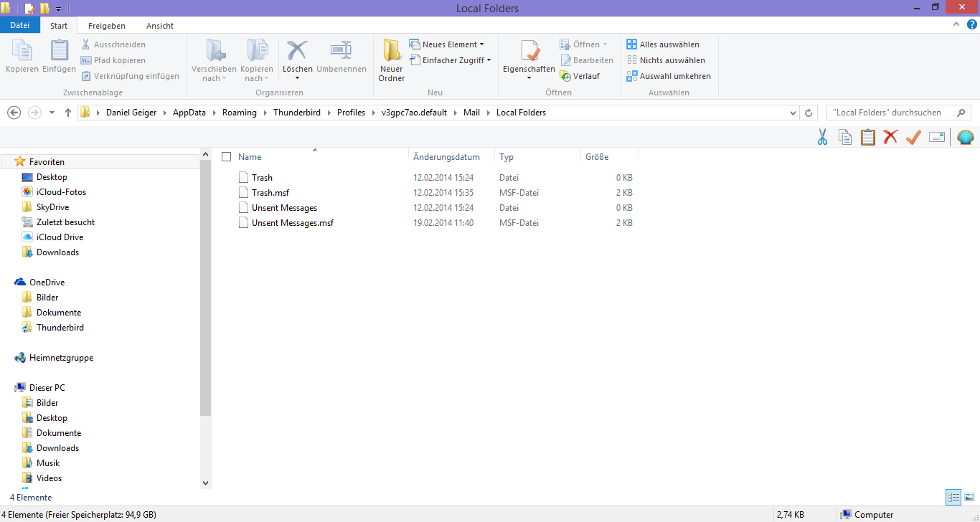980x522 pixels.
Task: Click Auswahl umkehren button
Action: [669, 76]
